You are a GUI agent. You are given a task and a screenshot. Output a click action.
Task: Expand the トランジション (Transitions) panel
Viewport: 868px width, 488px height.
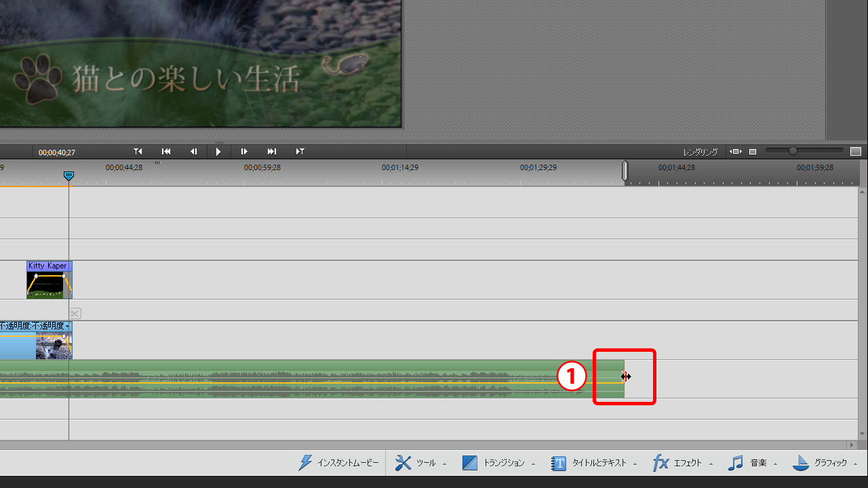498,463
